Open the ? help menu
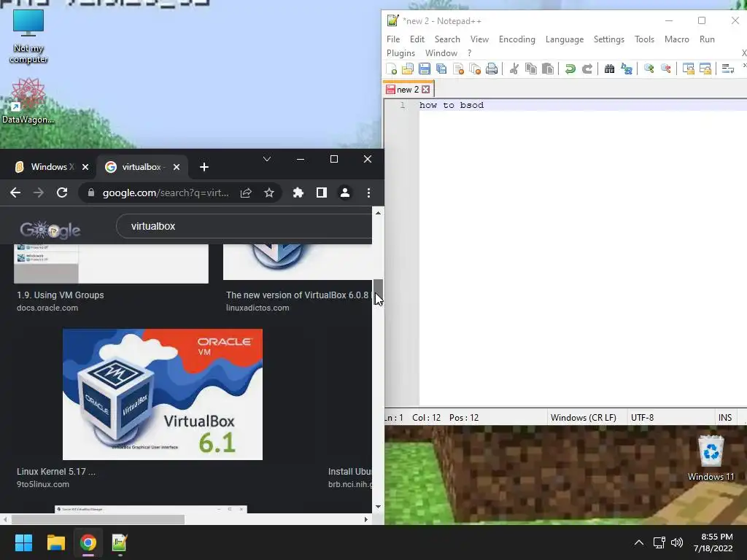Viewport: 747px width, 560px height. pos(469,52)
